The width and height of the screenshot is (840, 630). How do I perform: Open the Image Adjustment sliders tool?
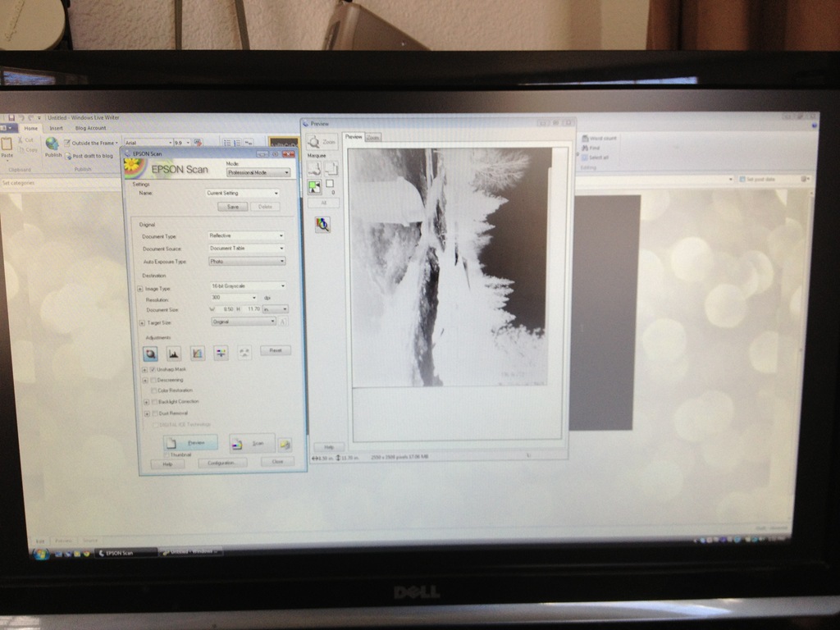(221, 353)
